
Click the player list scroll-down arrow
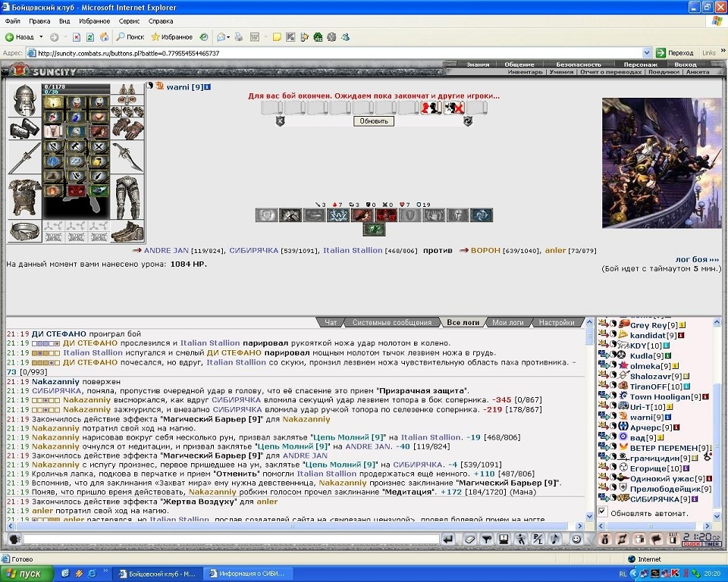tap(716, 515)
